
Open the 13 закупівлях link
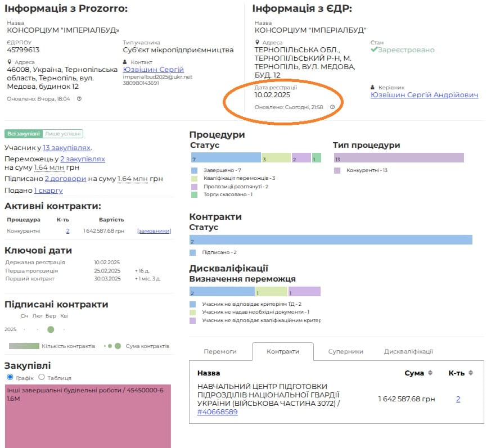click(x=66, y=148)
